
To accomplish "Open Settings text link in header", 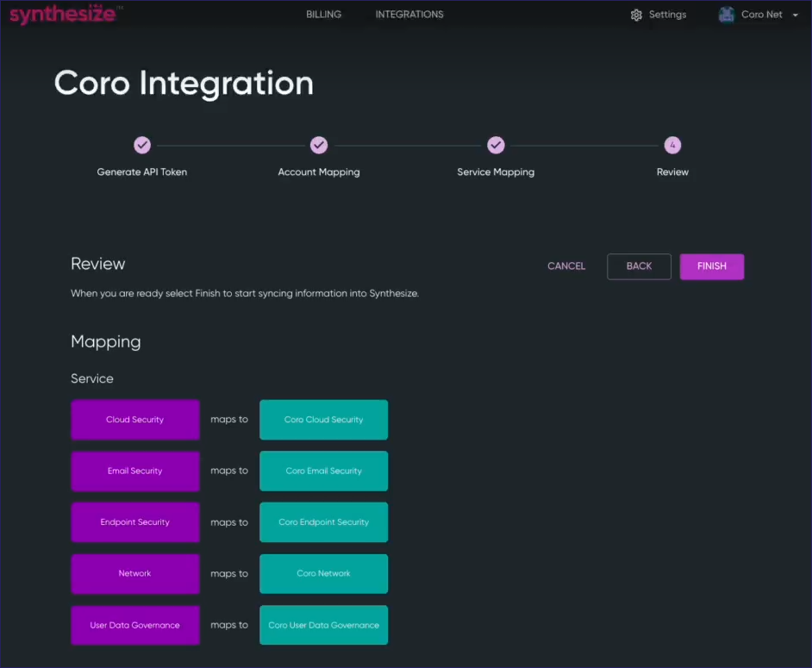I will tap(667, 15).
